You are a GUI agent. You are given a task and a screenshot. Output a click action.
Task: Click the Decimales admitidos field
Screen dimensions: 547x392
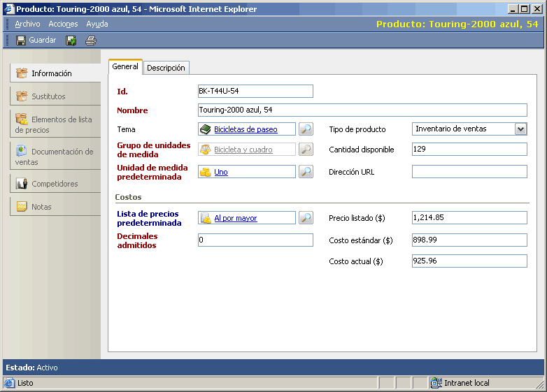(255, 240)
